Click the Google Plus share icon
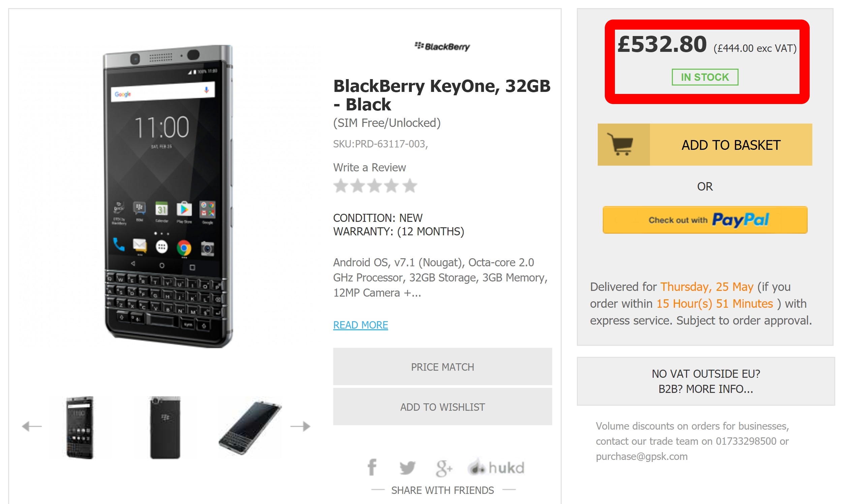 pos(443,468)
